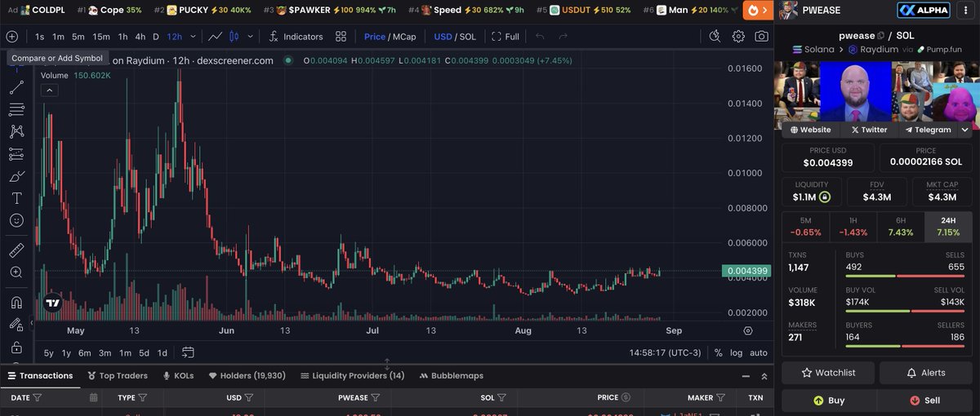
Task: Open chart settings gear
Action: click(x=738, y=37)
